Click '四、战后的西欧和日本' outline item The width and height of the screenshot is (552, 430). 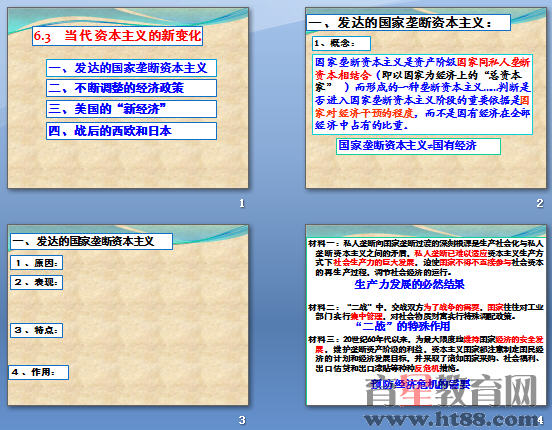(x=131, y=131)
